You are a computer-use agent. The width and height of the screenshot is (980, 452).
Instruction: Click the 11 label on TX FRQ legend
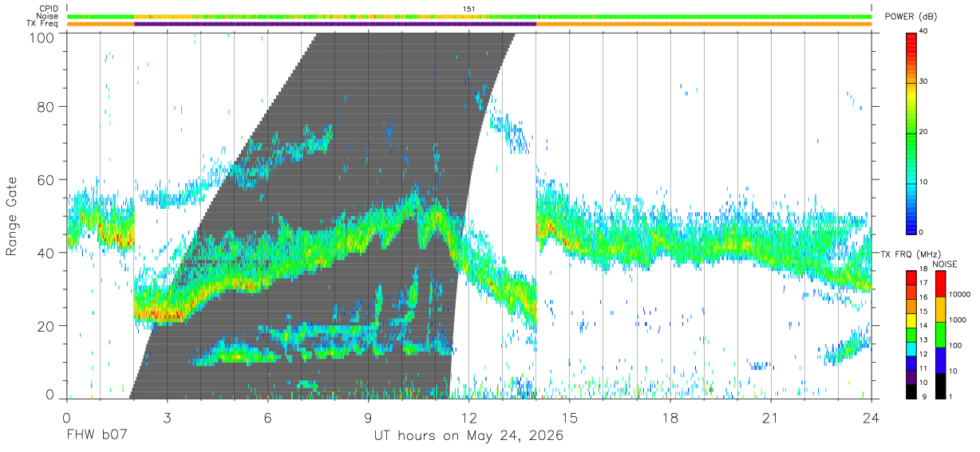coord(923,368)
